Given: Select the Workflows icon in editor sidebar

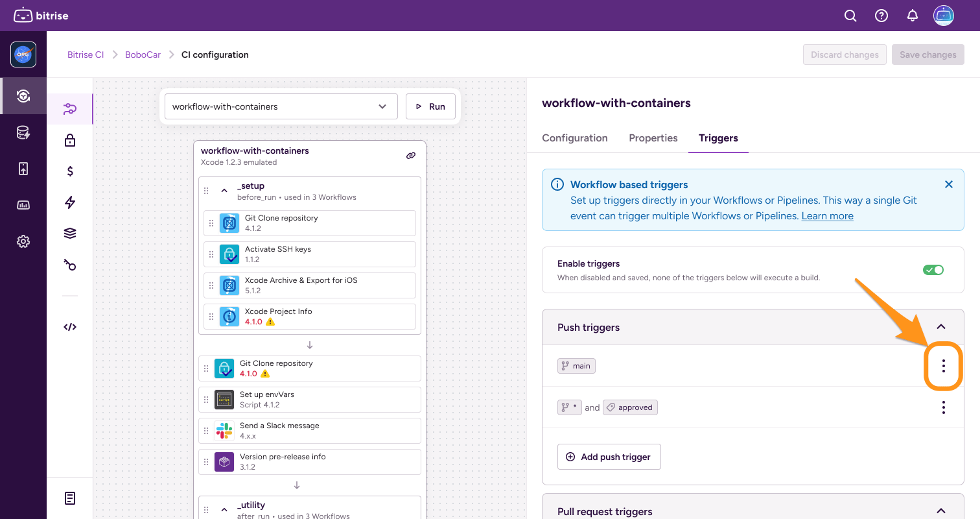Looking at the screenshot, I should click(70, 109).
